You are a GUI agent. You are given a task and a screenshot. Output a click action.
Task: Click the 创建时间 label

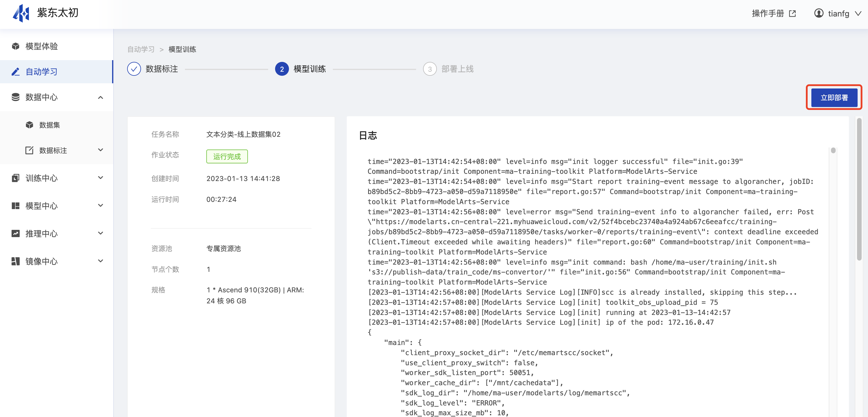165,178
